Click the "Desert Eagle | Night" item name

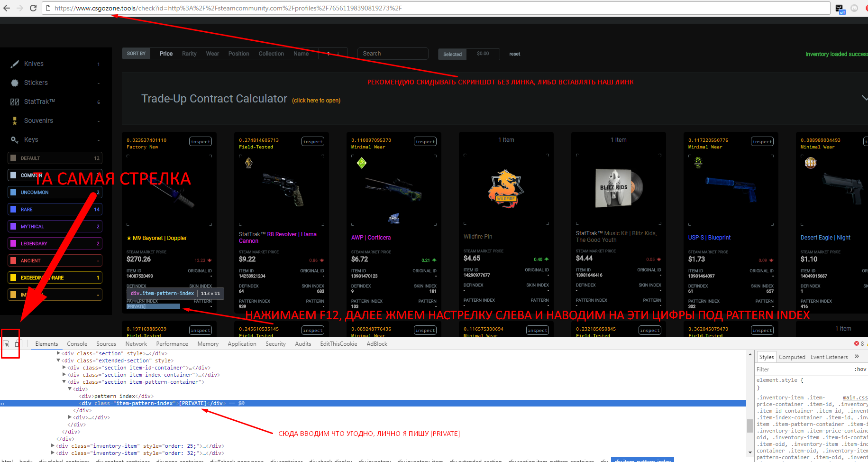(825, 238)
